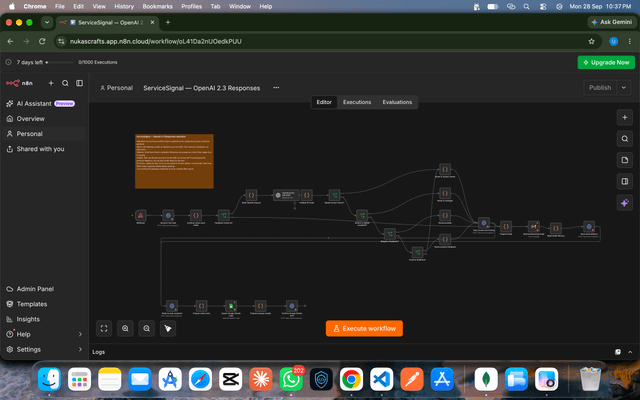
Task: Click the workflow title ServiceSignal — OpenAI 2.3 Responses
Action: 202,88
